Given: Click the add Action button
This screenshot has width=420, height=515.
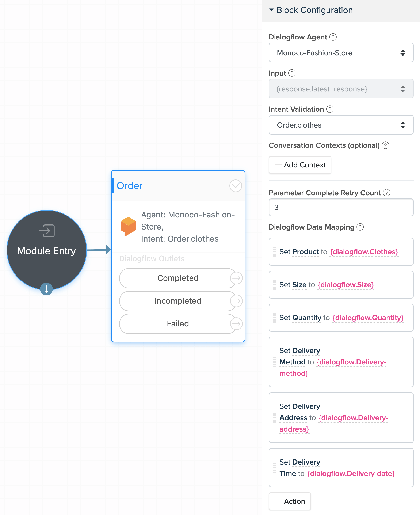Looking at the screenshot, I should (x=290, y=501).
